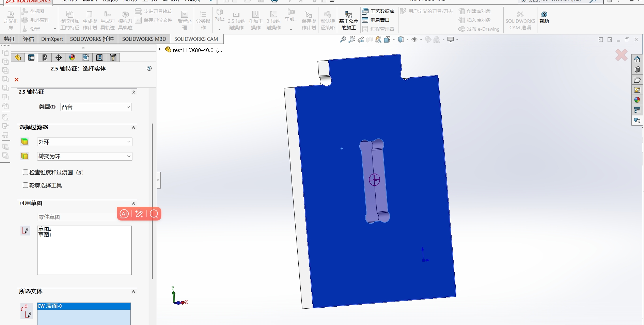The height and width of the screenshot is (325, 644).
Task: Switch to the 评估 tab
Action: pyautogui.click(x=29, y=39)
